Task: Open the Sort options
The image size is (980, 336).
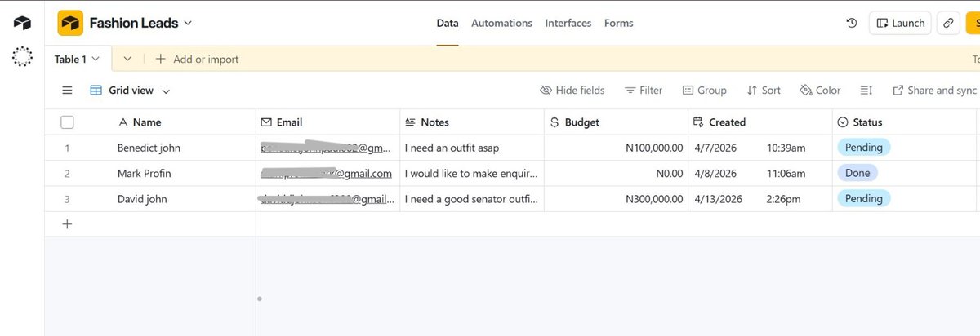Action: tap(764, 91)
